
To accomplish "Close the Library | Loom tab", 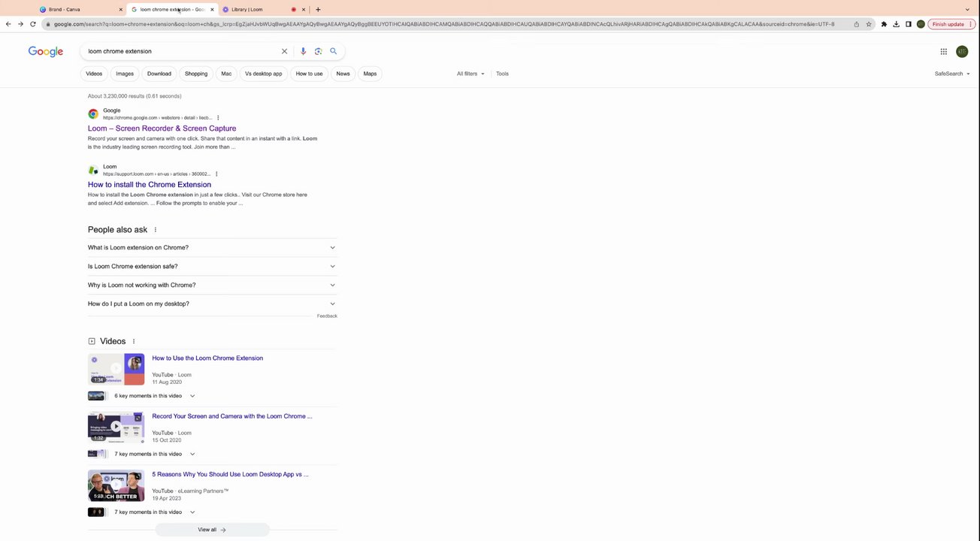I will coord(304,10).
